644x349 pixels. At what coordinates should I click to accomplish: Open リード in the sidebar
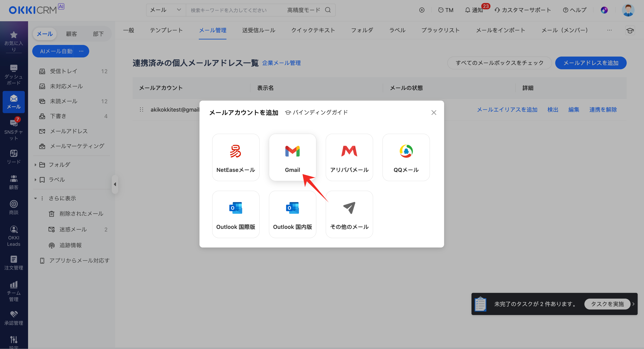14,157
